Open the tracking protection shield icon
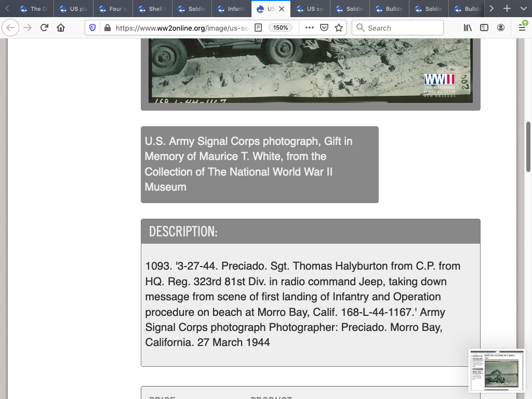 click(93, 28)
